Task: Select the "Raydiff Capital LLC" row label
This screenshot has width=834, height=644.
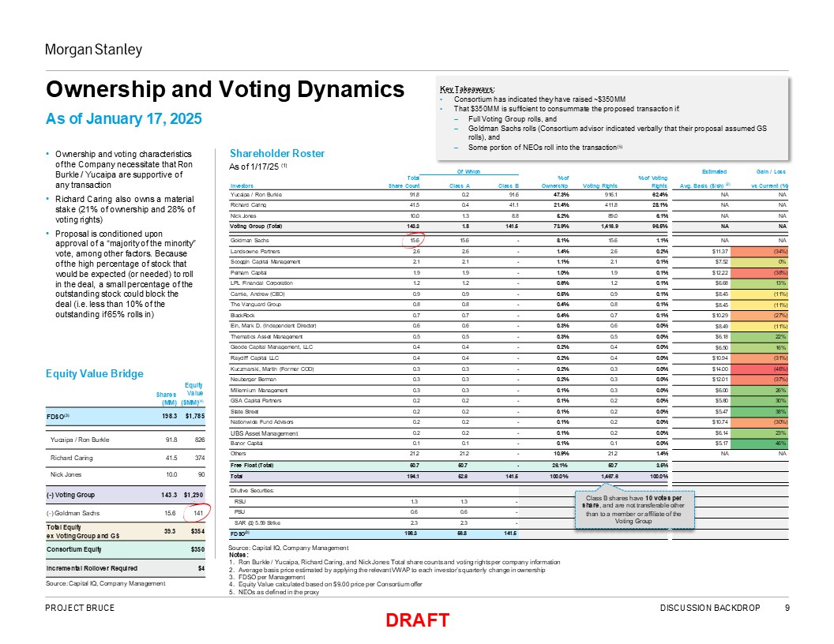Action: click(x=254, y=358)
